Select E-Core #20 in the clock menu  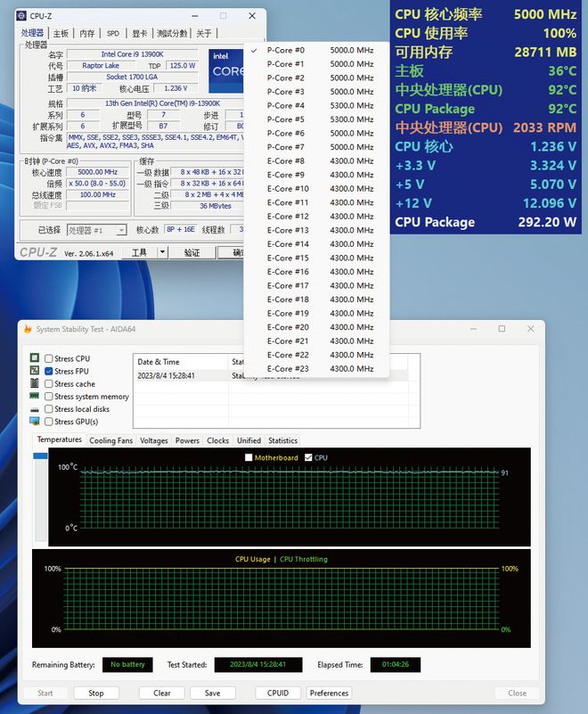[316, 327]
